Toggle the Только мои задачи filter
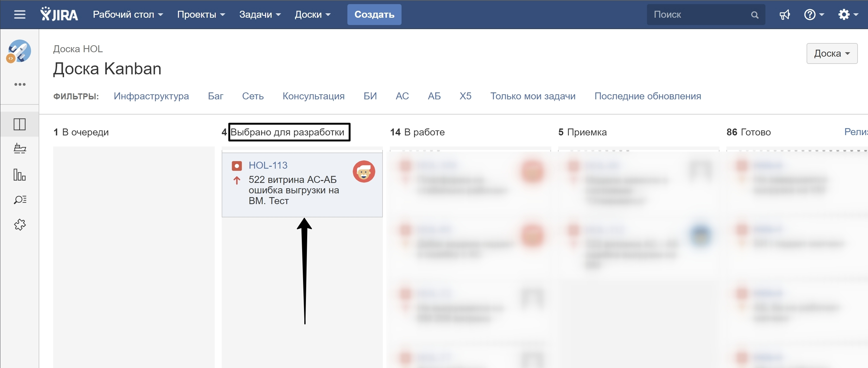Image resolution: width=868 pixels, height=368 pixels. pos(533,96)
